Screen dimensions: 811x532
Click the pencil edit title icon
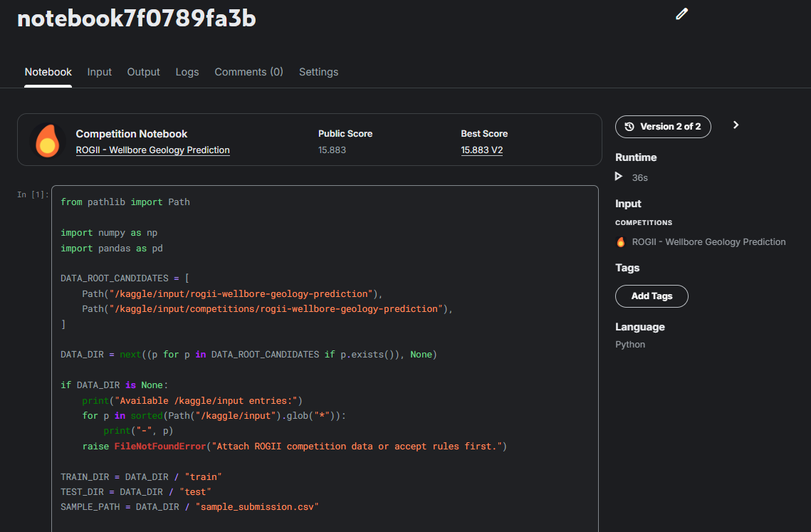point(681,14)
